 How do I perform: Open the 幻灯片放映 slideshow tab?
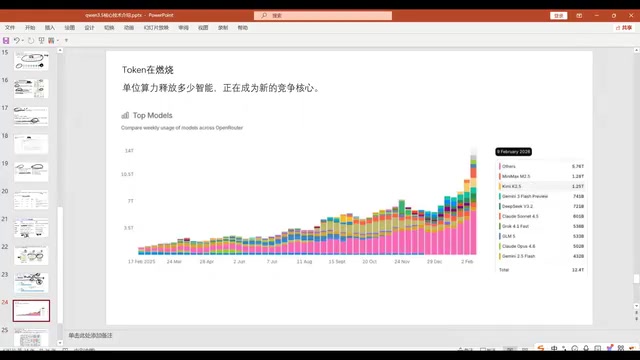coord(156,28)
